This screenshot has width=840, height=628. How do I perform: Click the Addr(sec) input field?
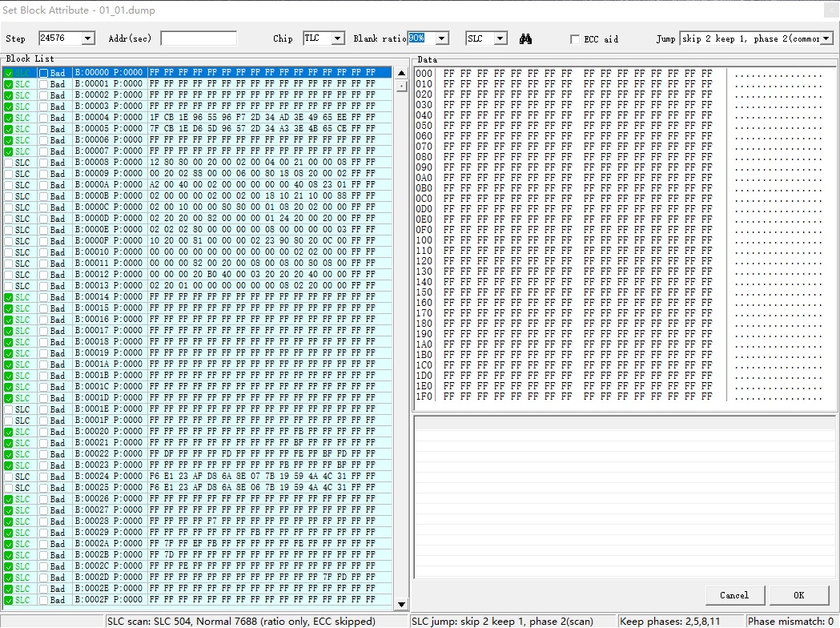[199, 38]
